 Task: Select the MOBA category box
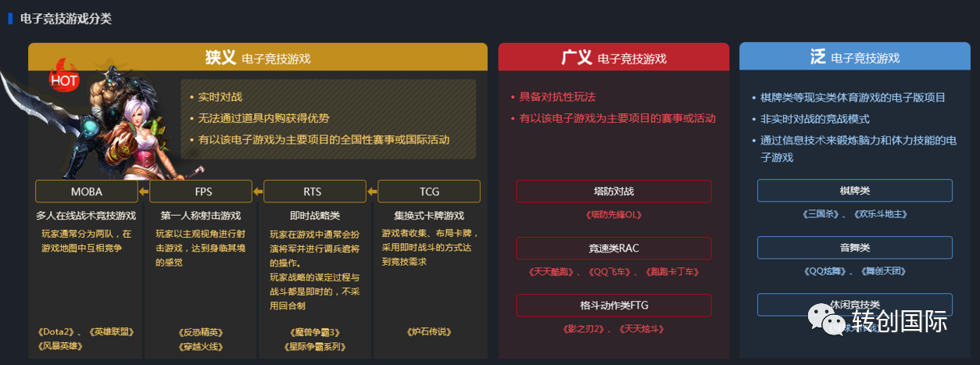[87, 191]
